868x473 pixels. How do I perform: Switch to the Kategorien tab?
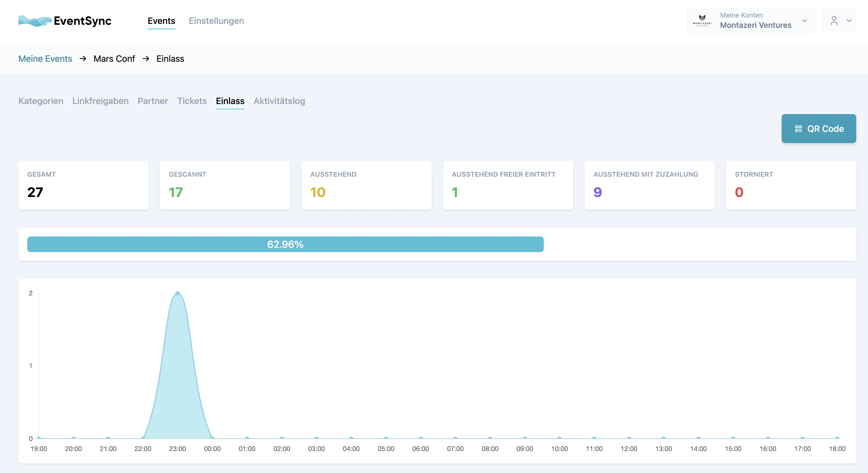click(x=40, y=101)
